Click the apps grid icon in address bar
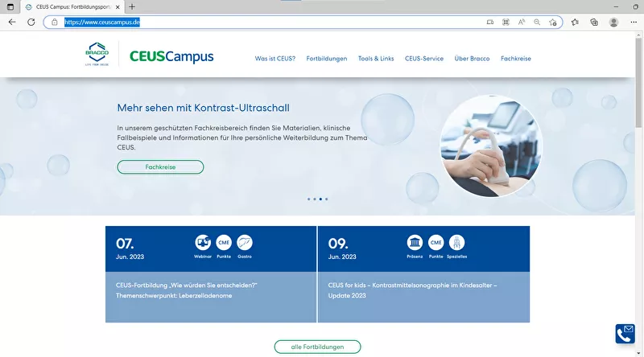 click(506, 23)
